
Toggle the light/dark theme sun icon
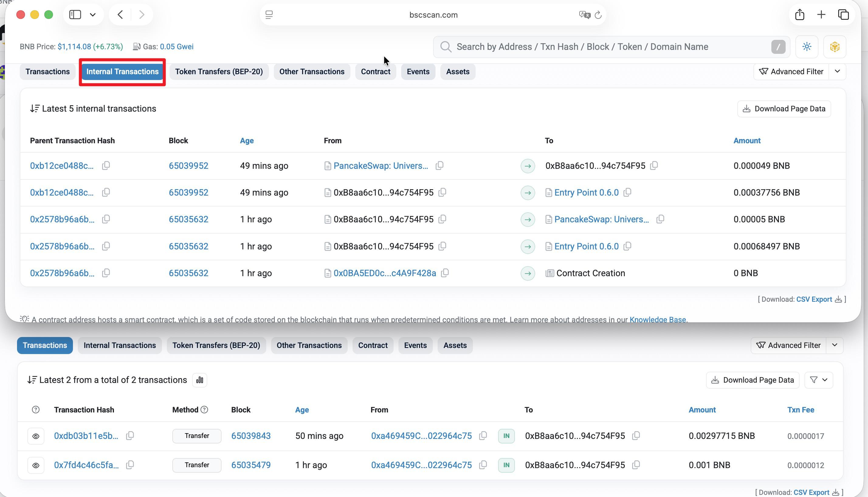(807, 47)
